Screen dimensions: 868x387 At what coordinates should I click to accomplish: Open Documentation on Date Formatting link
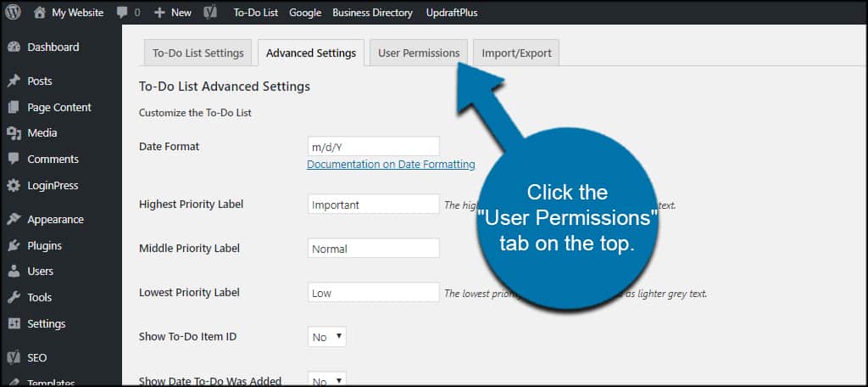391,164
